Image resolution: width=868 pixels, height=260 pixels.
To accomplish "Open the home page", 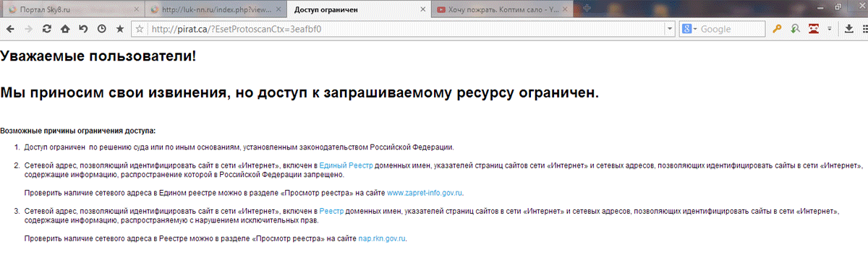I will tap(65, 29).
